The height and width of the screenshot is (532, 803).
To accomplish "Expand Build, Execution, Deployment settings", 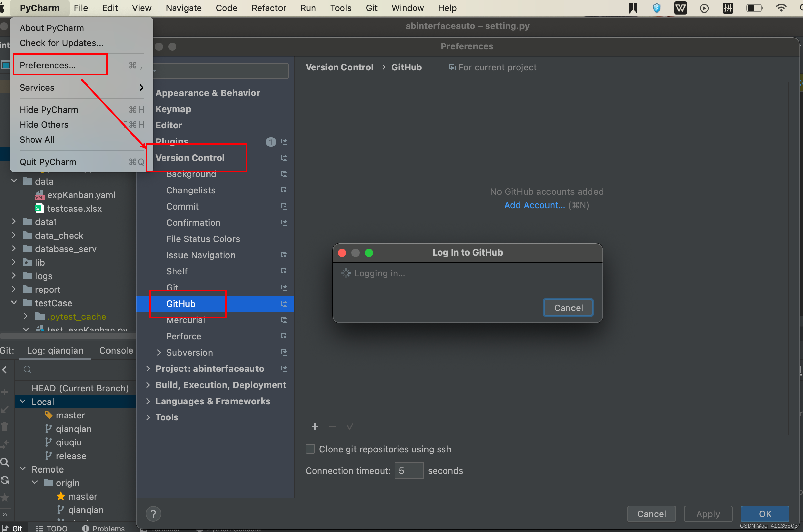I will coord(148,385).
